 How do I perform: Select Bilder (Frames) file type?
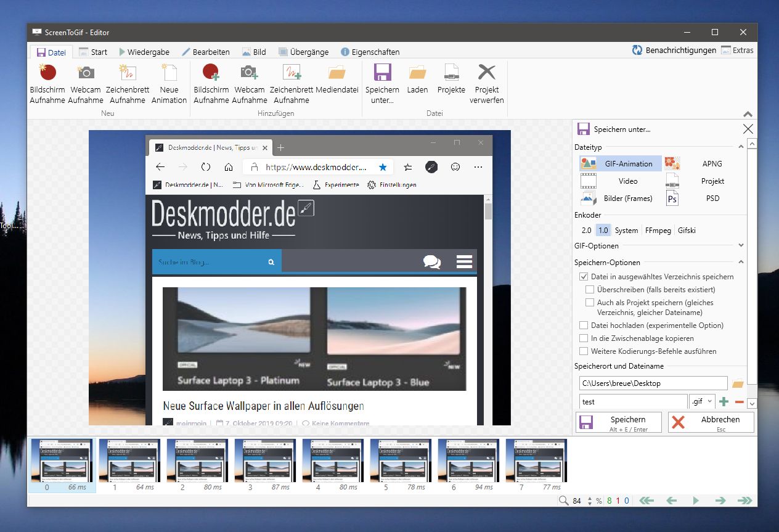pyautogui.click(x=620, y=198)
